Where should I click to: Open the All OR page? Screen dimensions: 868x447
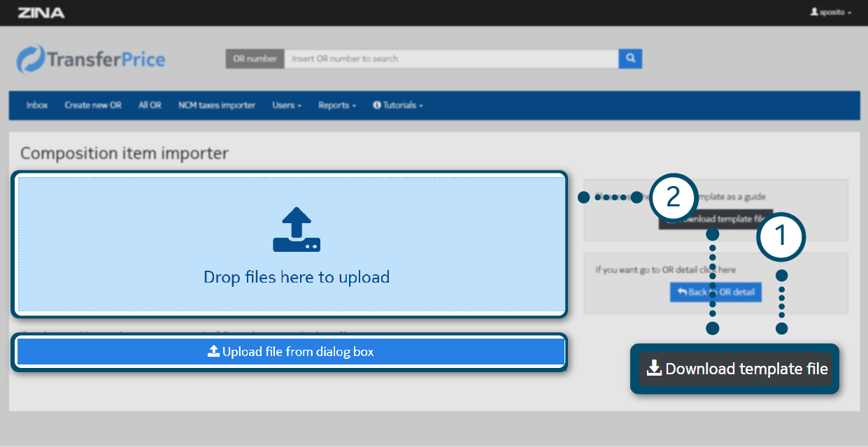click(150, 106)
